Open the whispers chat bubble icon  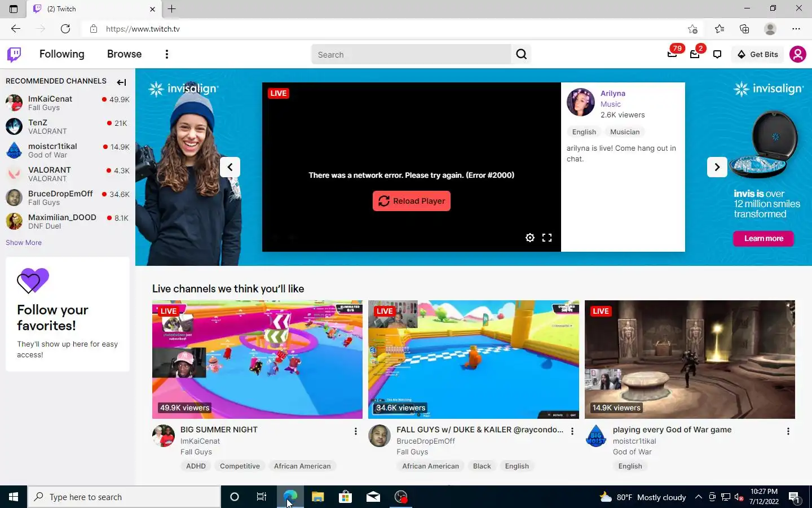717,54
